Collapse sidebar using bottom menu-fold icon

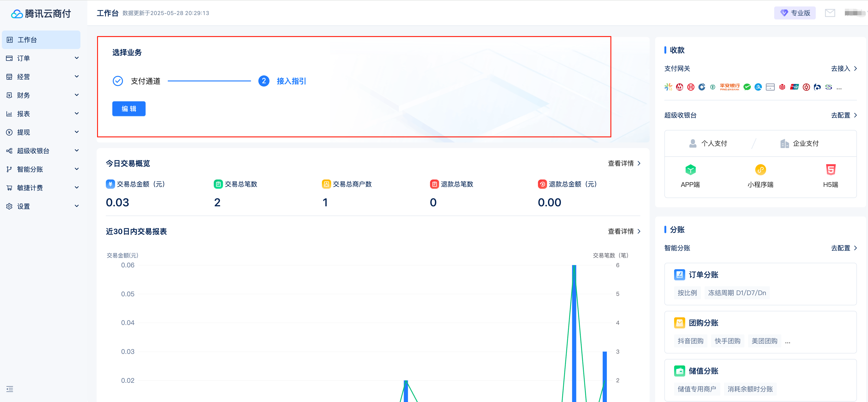[10, 389]
